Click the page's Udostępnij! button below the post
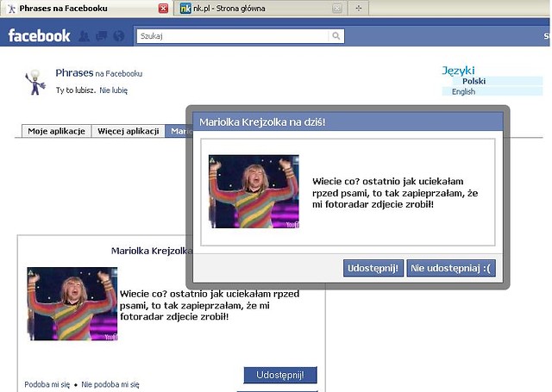The height and width of the screenshot is (392, 552). click(280, 375)
